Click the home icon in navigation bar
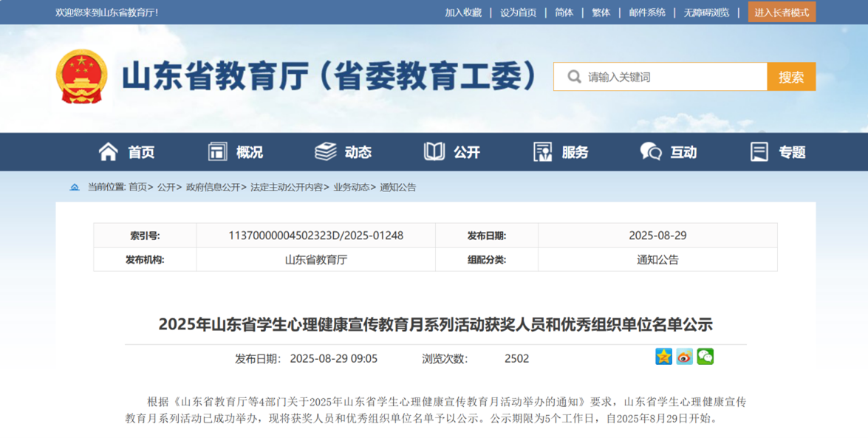Screen dimensions: 868x438 pos(109,151)
